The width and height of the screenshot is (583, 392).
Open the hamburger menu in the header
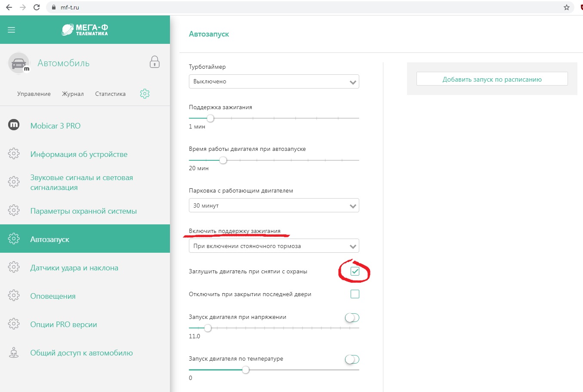(x=12, y=30)
